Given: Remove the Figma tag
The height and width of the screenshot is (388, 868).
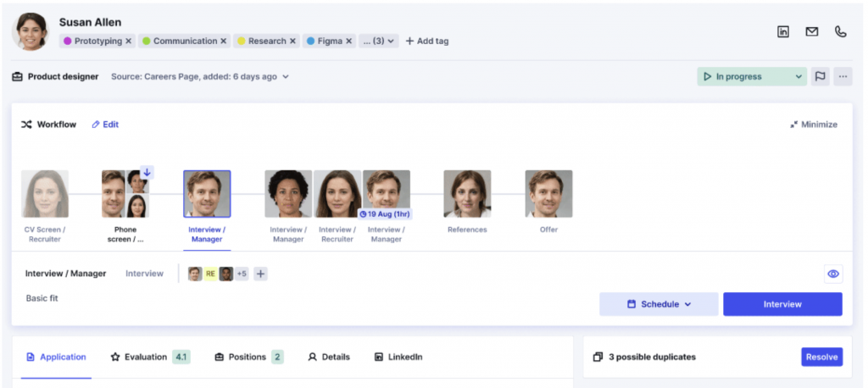Looking at the screenshot, I should pyautogui.click(x=349, y=41).
